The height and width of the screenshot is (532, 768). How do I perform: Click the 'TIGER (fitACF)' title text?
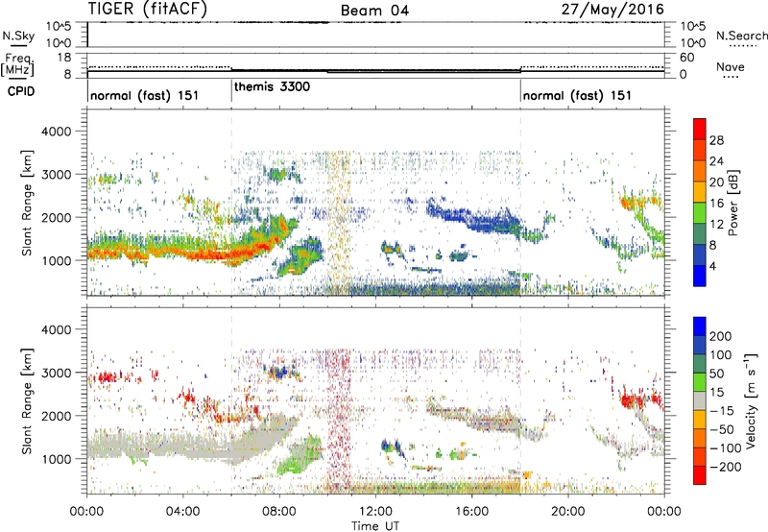point(148,9)
